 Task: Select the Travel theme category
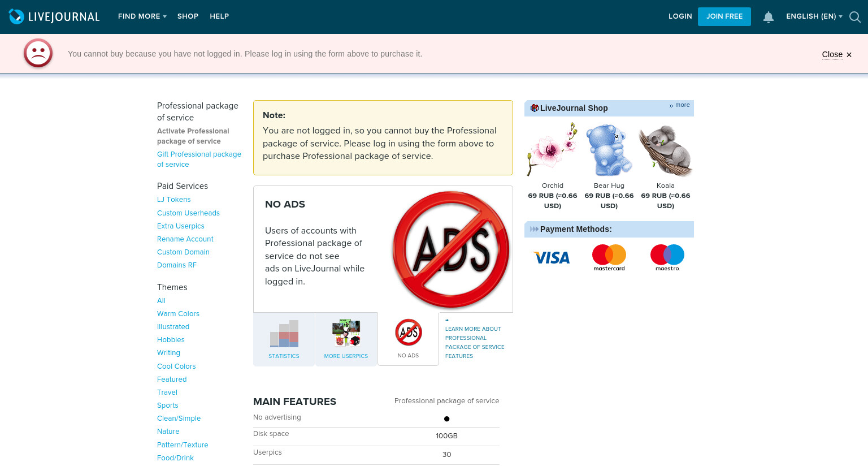[x=167, y=392]
